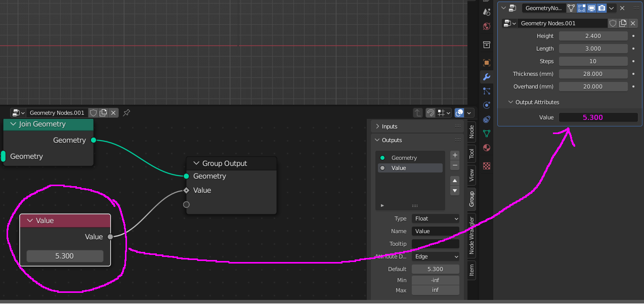Open the Object Constraints properties tab
The image size is (644, 305).
(x=487, y=119)
